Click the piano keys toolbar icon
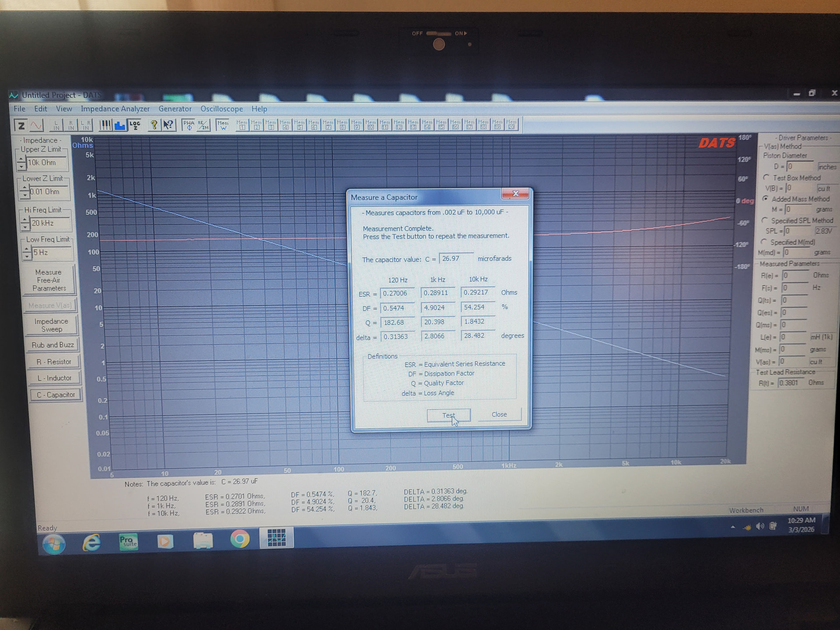The width and height of the screenshot is (840, 630). tap(105, 126)
